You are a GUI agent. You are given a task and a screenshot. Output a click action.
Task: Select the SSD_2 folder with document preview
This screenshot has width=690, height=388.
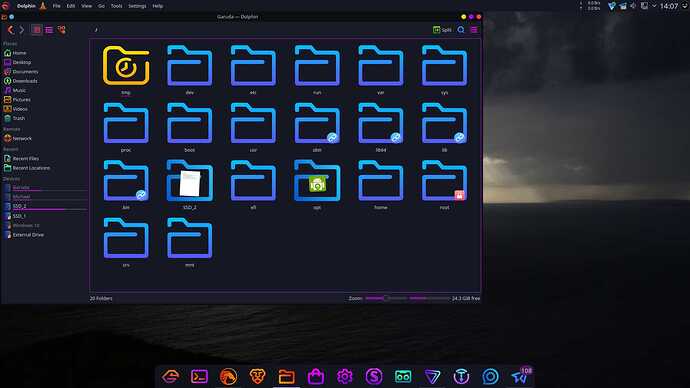pyautogui.click(x=190, y=181)
